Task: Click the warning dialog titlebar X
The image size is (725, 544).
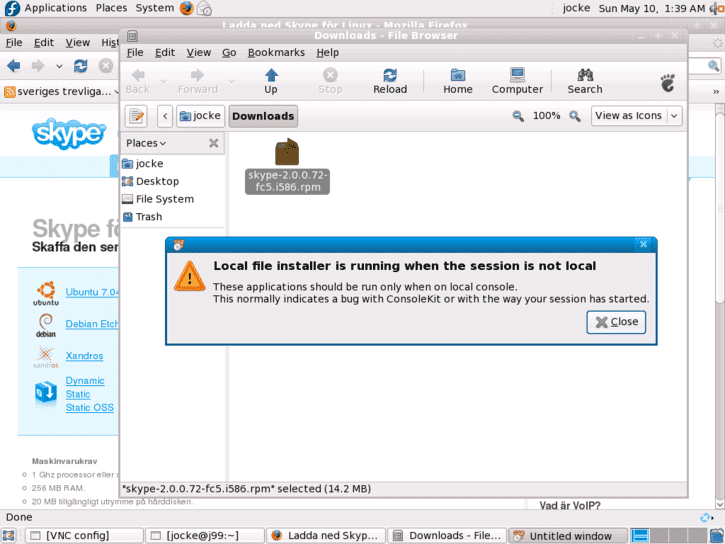Action: (643, 244)
